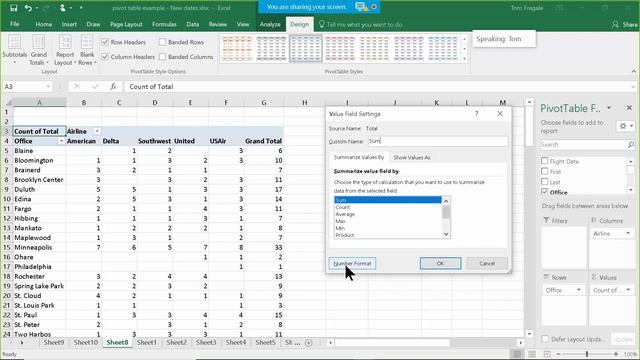The width and height of the screenshot is (640, 360).
Task: Open the PivotTable Fields tools gear menu
Action: click(x=626, y=127)
